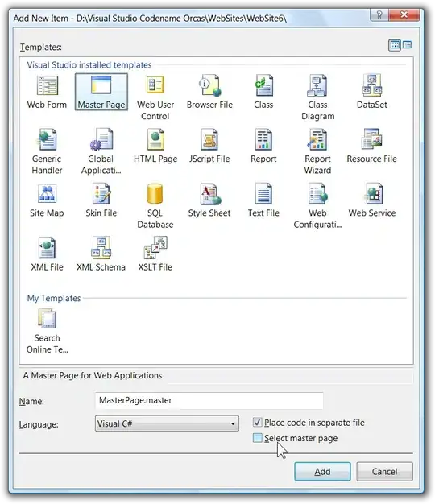Switch to large icons view
Screen dimensions: 435x504
395,45
